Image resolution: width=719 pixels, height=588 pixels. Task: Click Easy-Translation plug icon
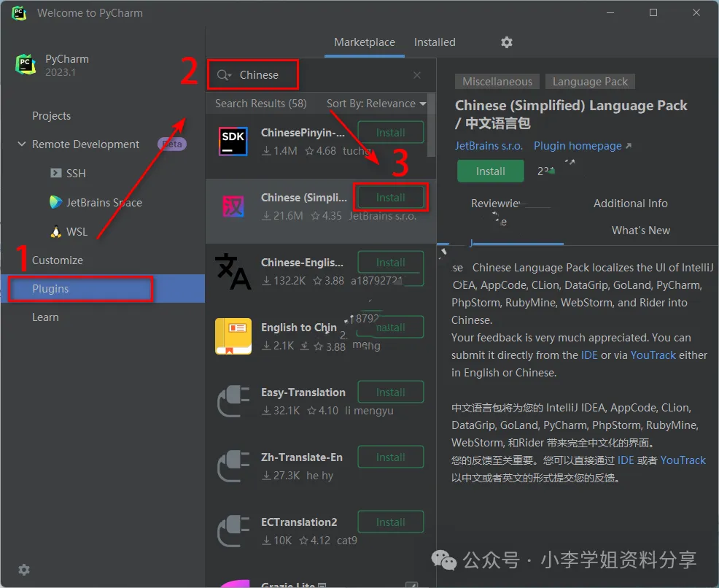point(233,401)
